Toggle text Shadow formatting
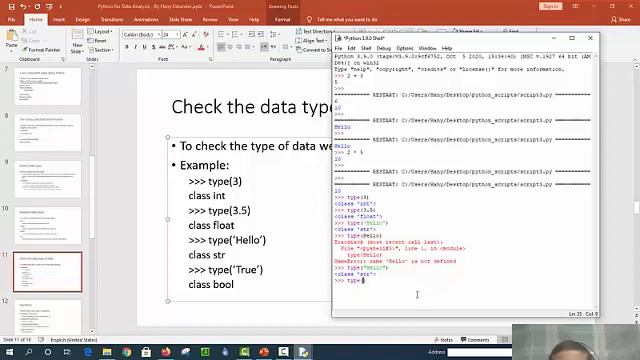Screen dimensions: 640x360 pos(153,47)
